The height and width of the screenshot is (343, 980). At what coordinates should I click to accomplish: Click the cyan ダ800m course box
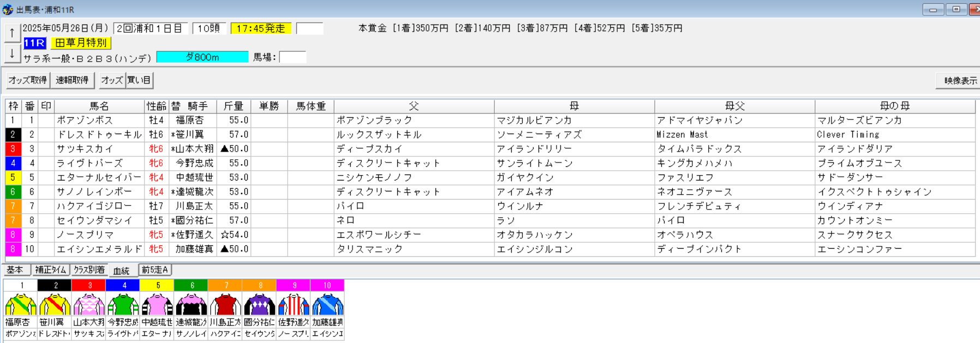pyautogui.click(x=202, y=57)
